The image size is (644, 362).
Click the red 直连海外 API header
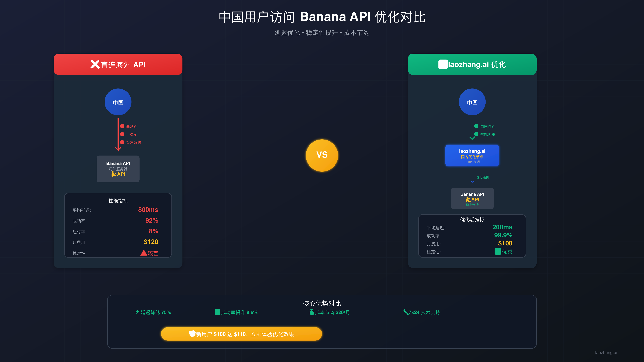[x=118, y=64]
